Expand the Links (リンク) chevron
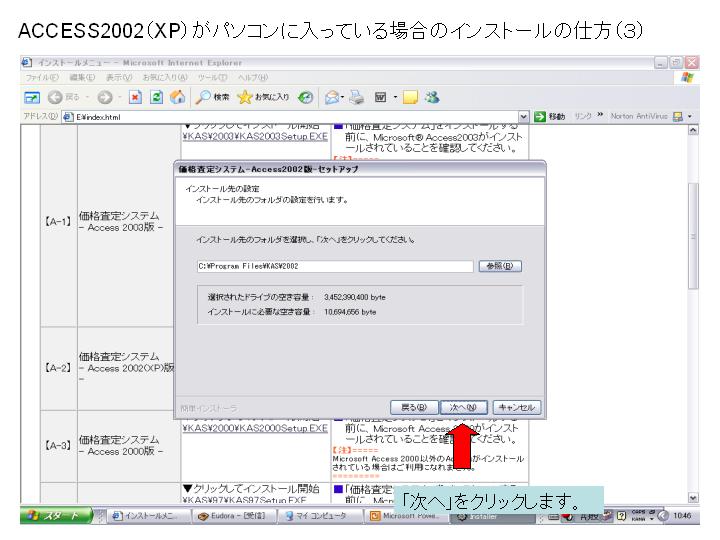This screenshot has width=720, height=540. point(600,114)
